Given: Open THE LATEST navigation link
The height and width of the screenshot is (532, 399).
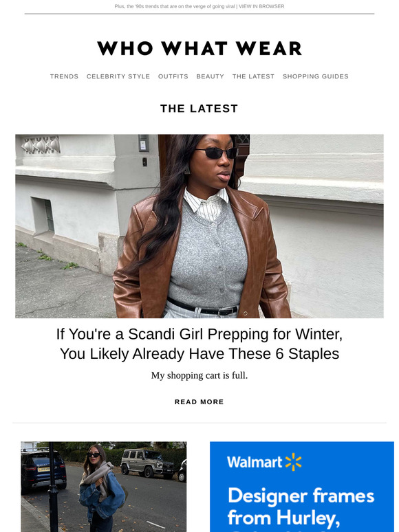Looking at the screenshot, I should click(253, 76).
